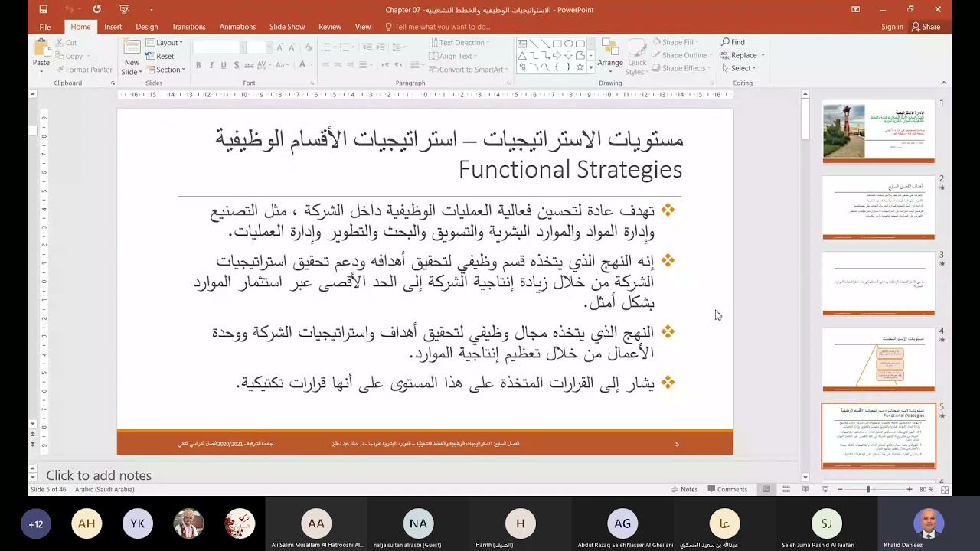Open the Replace dropdown arrow
Screen dimensions: 980x551
click(763, 55)
